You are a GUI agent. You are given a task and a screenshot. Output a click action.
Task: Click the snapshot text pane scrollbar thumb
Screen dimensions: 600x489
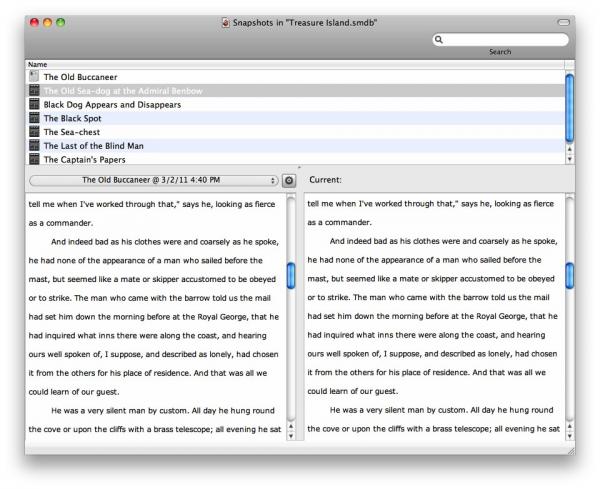pos(291,275)
